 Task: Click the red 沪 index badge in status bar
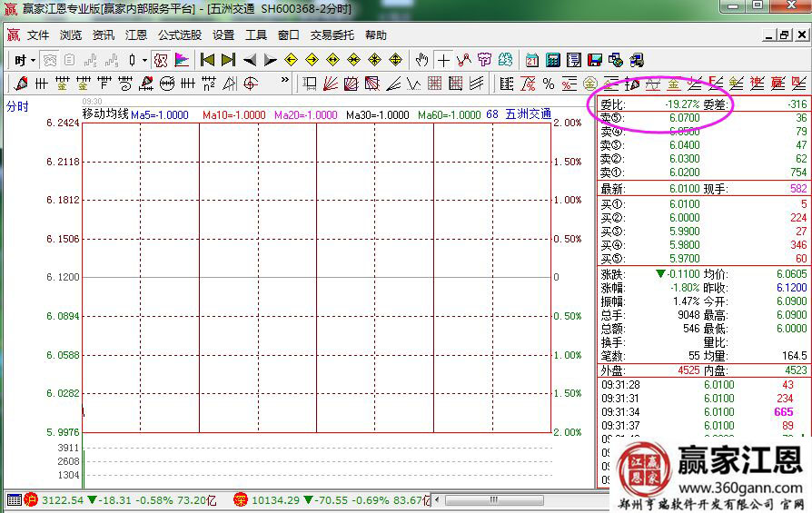pyautogui.click(x=30, y=499)
